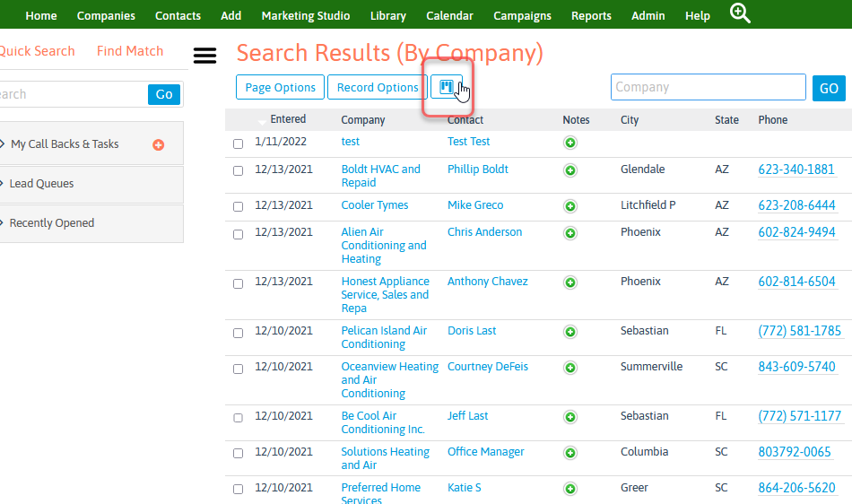Add note for Be Cool Air Conditioning
This screenshot has height=504, width=852.
(x=570, y=417)
